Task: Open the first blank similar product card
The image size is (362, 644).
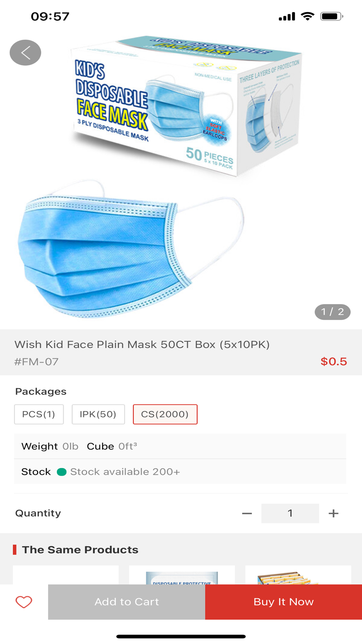Action: pos(66,575)
